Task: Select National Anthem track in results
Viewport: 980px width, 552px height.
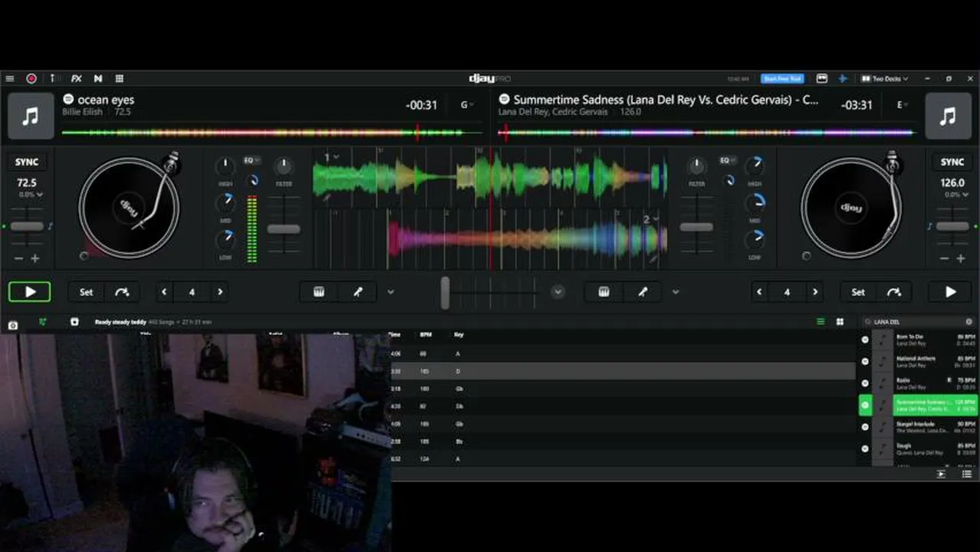Action: click(x=918, y=361)
